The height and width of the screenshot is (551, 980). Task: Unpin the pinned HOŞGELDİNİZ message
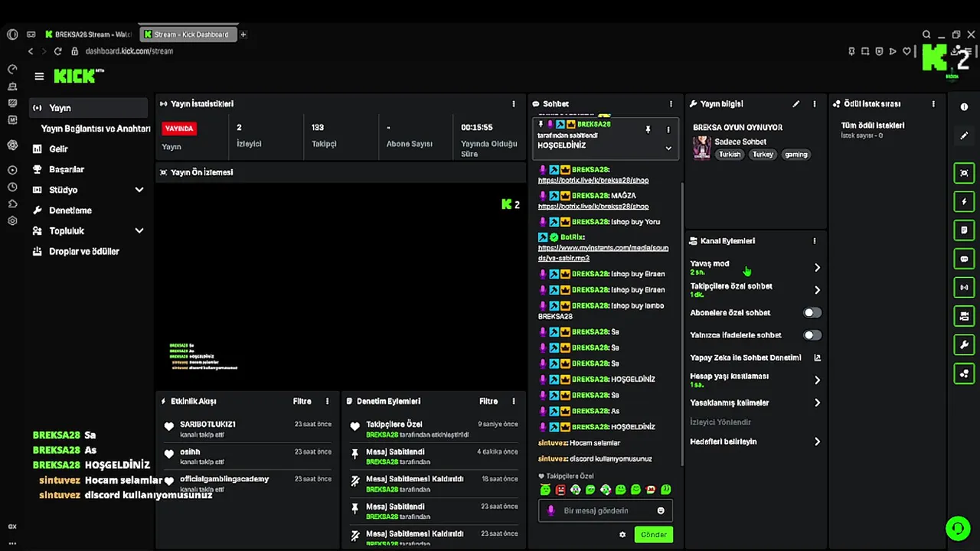[648, 130]
